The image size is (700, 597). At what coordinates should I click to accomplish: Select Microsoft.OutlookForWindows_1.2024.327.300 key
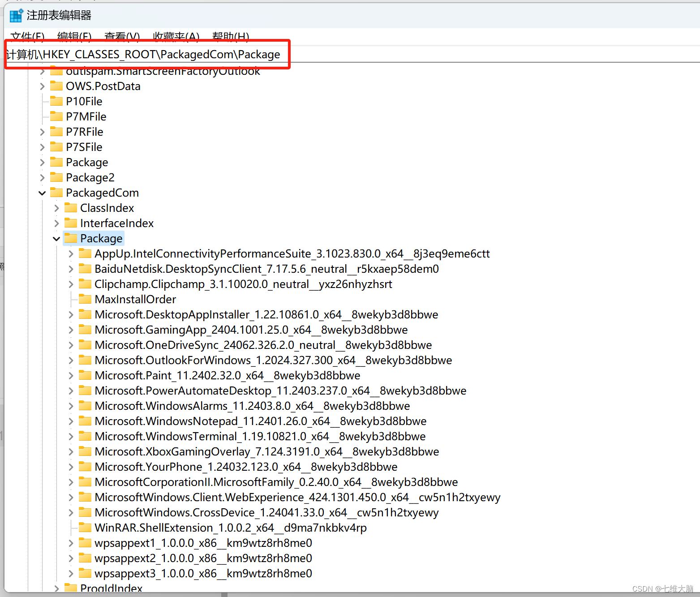pyautogui.click(x=273, y=361)
